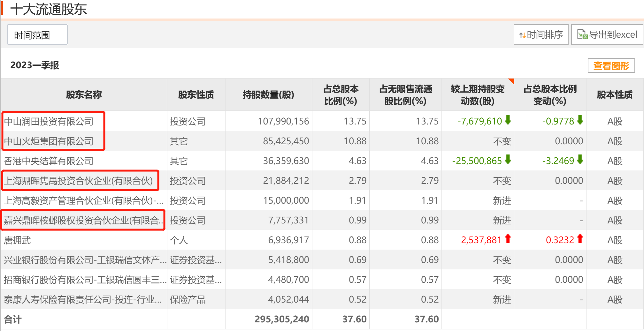The height and width of the screenshot is (331, 644).
Task: Click shareholder 中山润田投资有限公司
Action: (x=49, y=121)
